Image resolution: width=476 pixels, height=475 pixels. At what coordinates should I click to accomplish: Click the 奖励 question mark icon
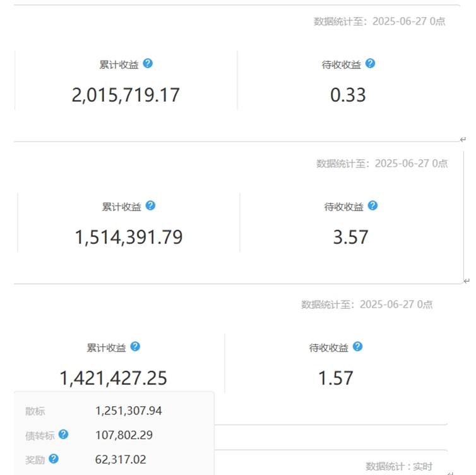pos(54,459)
